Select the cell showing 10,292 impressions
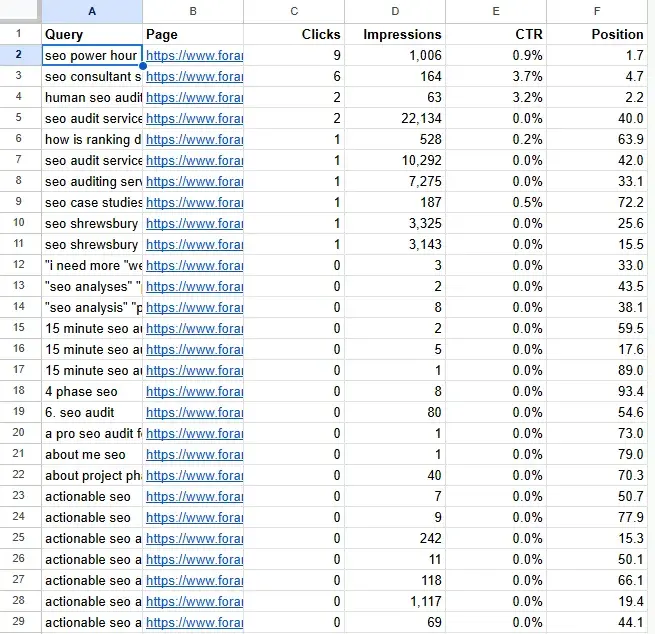 (x=396, y=160)
